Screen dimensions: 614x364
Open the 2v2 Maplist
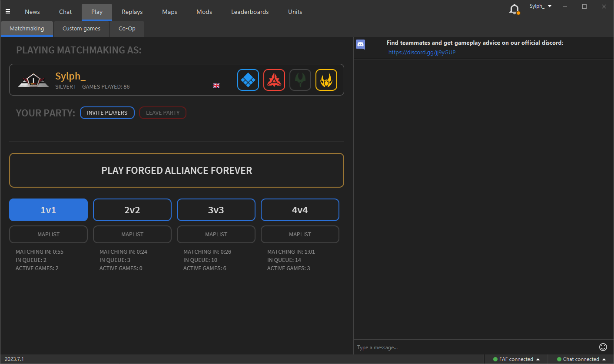pos(132,234)
